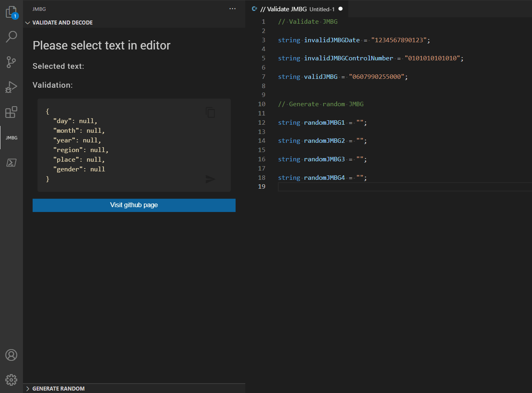Viewport: 532px width, 393px height.
Task: Click the randomJMBG2 variable
Action: (324, 141)
